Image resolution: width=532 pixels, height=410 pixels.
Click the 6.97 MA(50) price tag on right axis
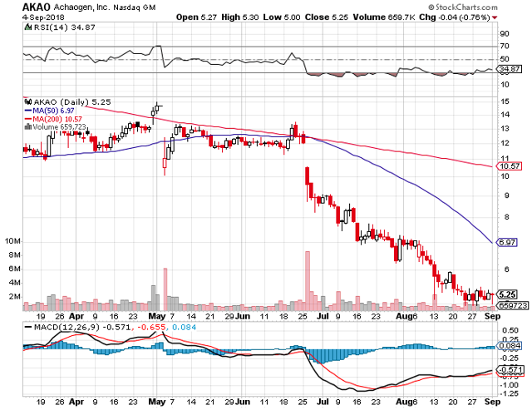coord(507,243)
